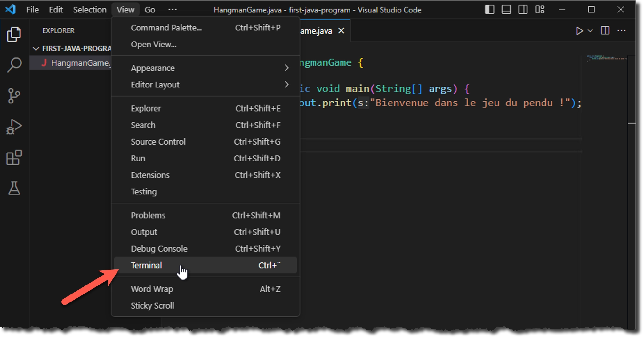Expand the Editor Layout submenu arrow
Image resolution: width=644 pixels, height=339 pixels.
coord(286,85)
